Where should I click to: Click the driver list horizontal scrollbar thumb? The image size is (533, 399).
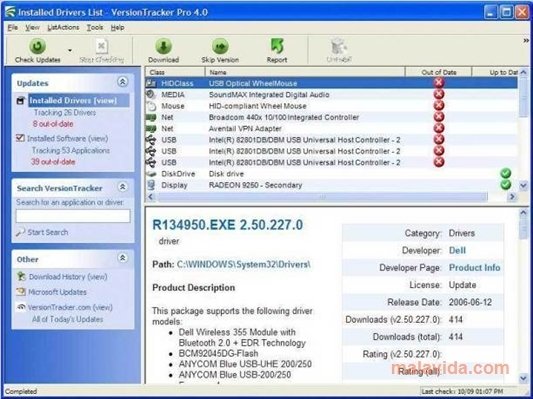(322, 196)
